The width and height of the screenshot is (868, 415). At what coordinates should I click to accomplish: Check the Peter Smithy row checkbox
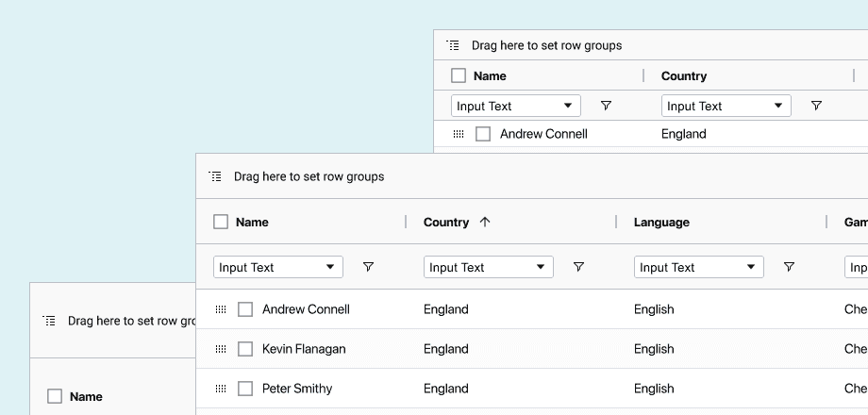(x=245, y=389)
